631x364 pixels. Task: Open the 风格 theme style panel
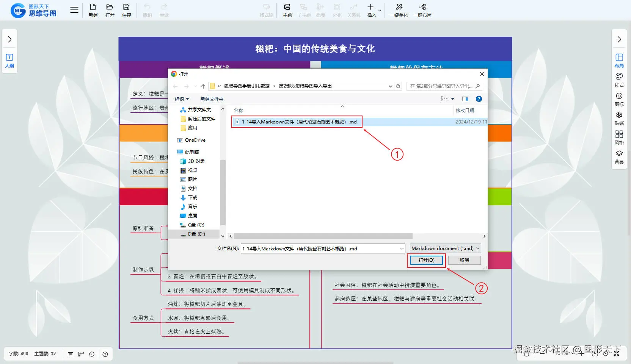click(x=619, y=138)
